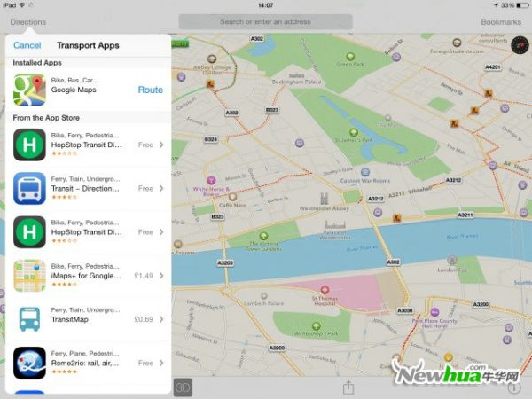The height and width of the screenshot is (399, 532).
Task: Tap the St Thomas' Hospital red pin
Action: click(x=325, y=290)
